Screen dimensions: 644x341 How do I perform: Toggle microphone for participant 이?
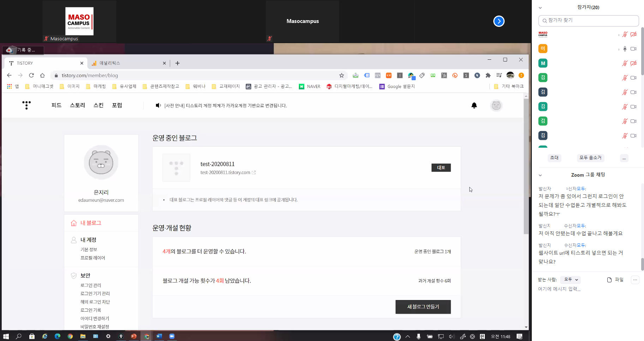[625, 49]
